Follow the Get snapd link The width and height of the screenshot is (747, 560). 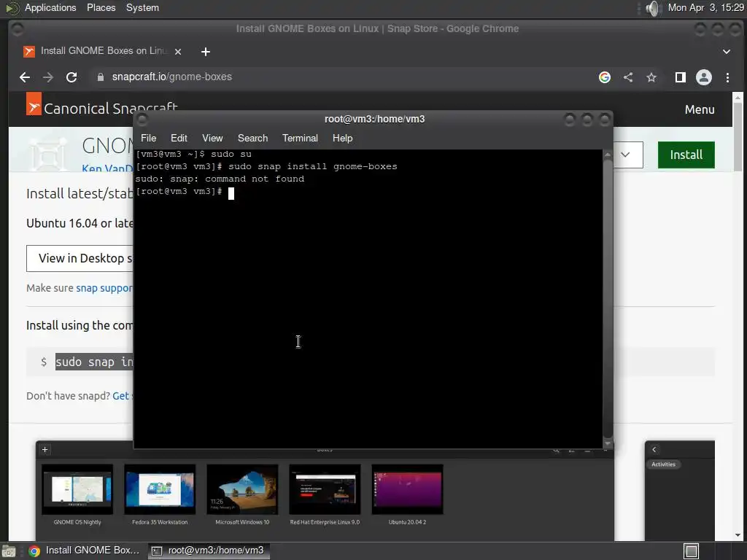click(123, 396)
